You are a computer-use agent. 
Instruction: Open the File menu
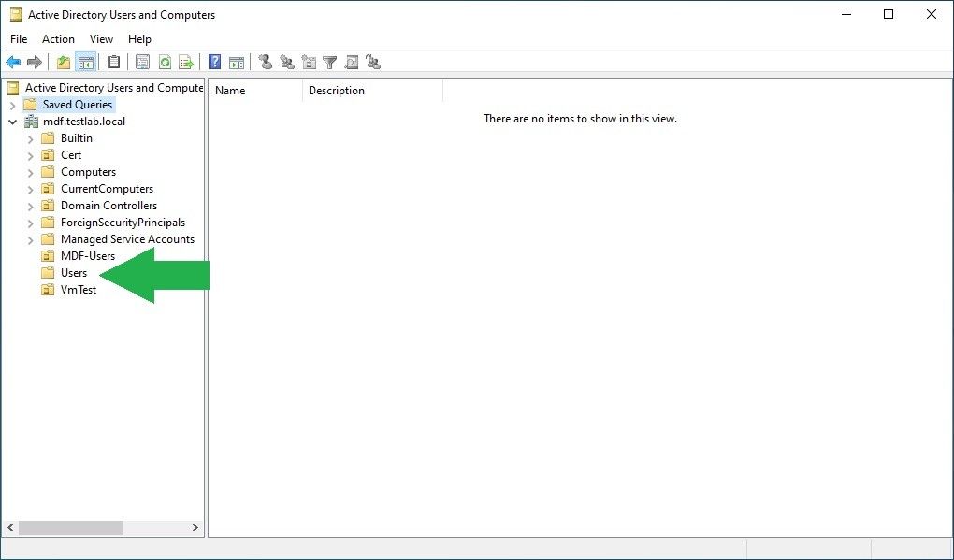coord(19,39)
